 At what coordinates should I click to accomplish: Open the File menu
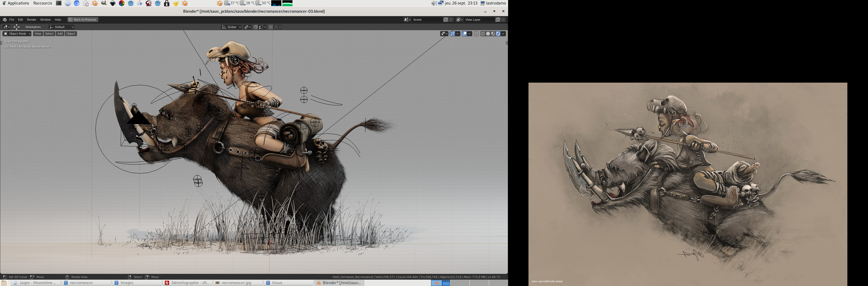pos(12,20)
